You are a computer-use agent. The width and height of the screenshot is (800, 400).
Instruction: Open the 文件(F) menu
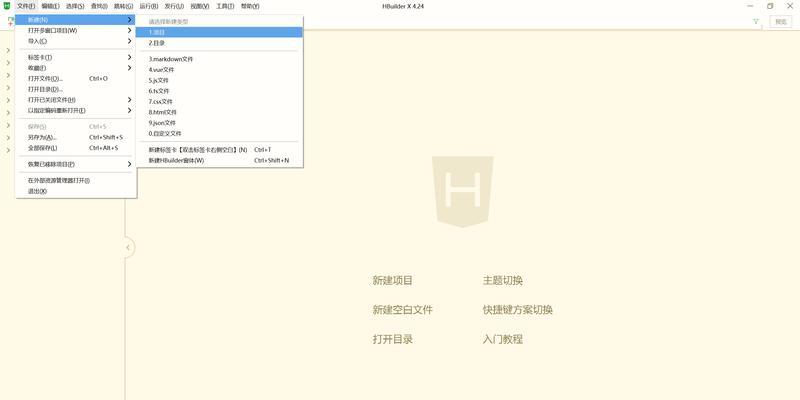click(26, 6)
